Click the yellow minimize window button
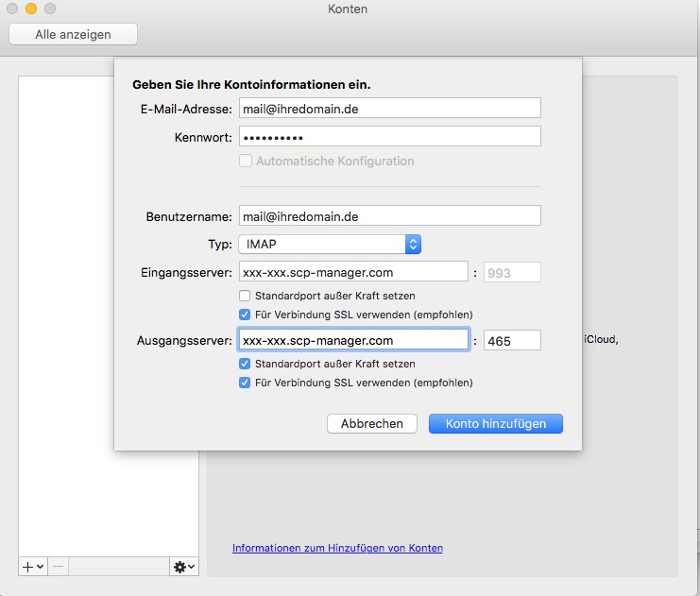Screen dimensions: 700x596 click(x=31, y=9)
